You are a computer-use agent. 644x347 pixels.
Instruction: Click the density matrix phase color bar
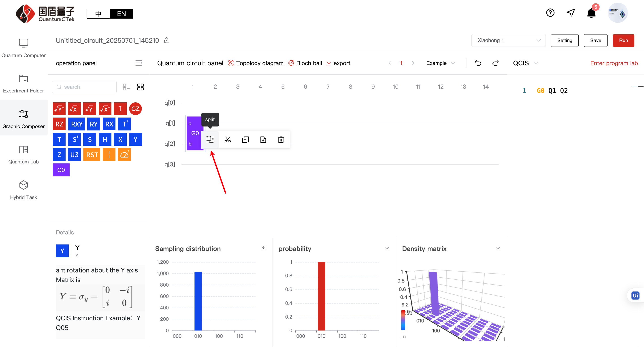403,320
